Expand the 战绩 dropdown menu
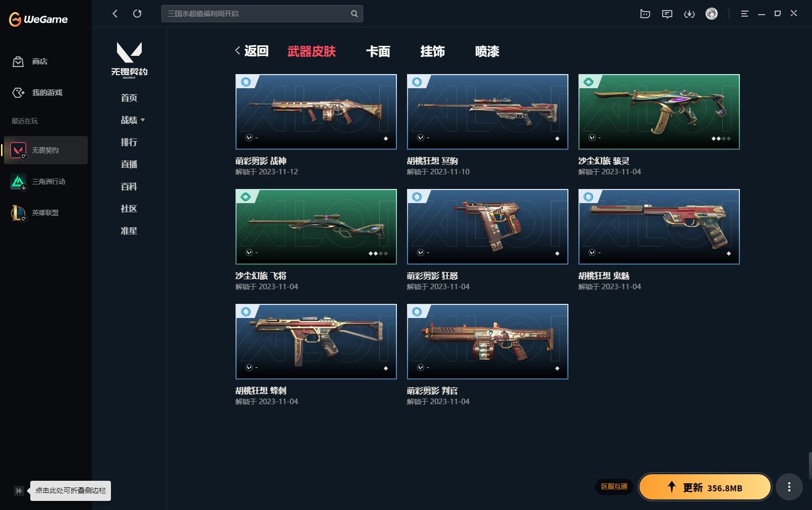812x510 pixels. (133, 120)
